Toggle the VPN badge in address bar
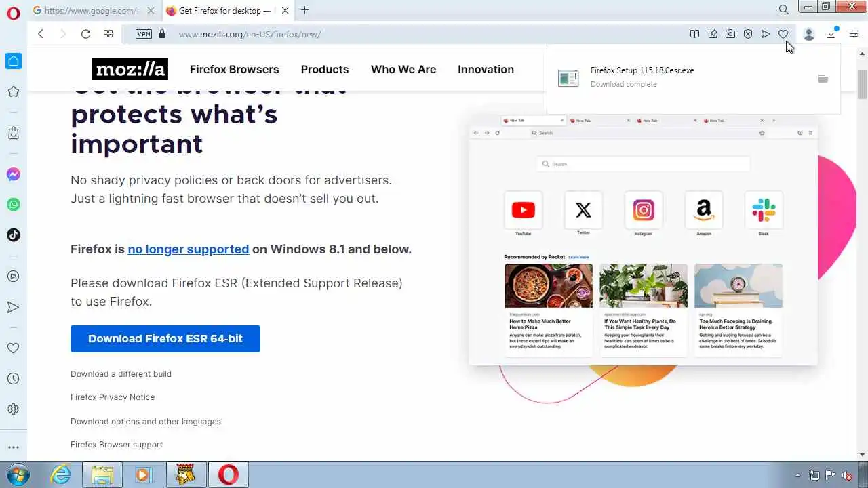 click(x=144, y=34)
